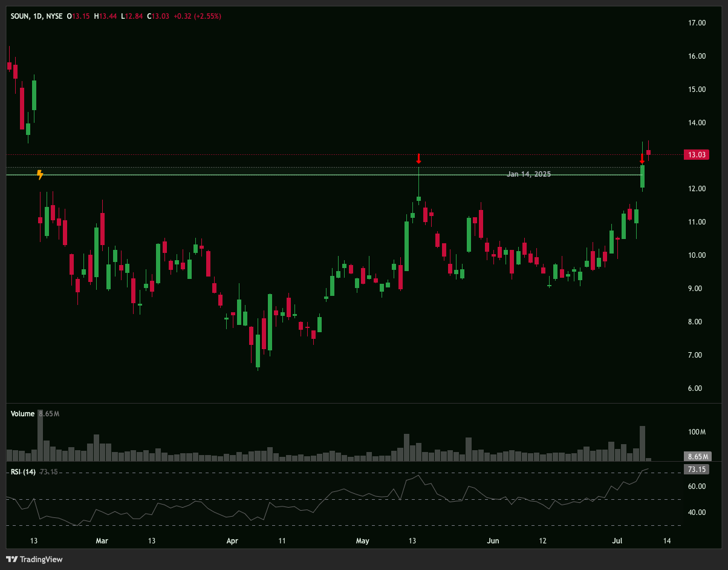Screen dimensions: 728x570
Task: Click the 12 date label after Jun
Action: point(543,540)
